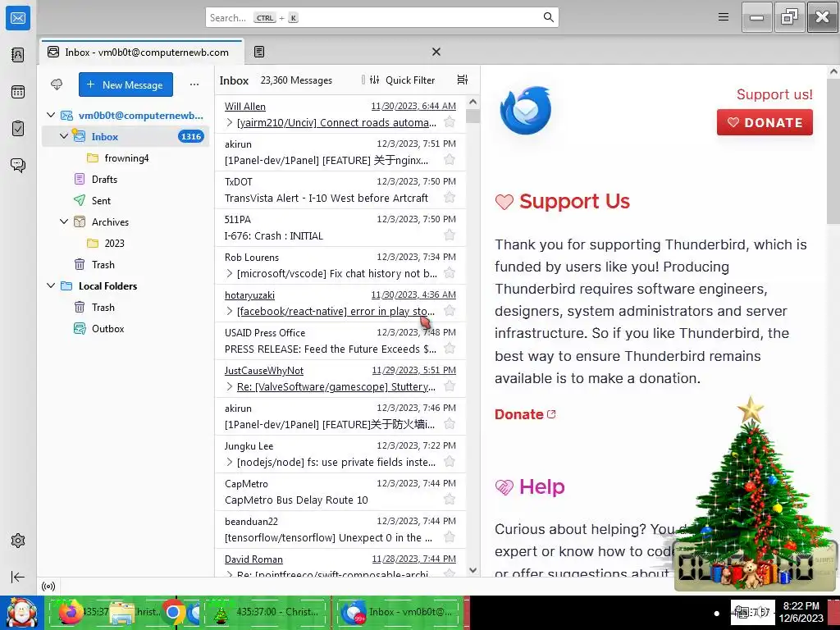The image size is (840, 630).
Task: Collapse the Archives folder
Action: coord(64,221)
